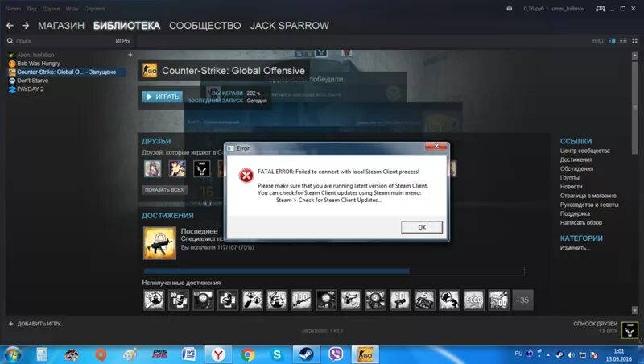Open Big Picture mode with the gamepad icon
The height and width of the screenshot is (364, 644).
coord(600,9)
